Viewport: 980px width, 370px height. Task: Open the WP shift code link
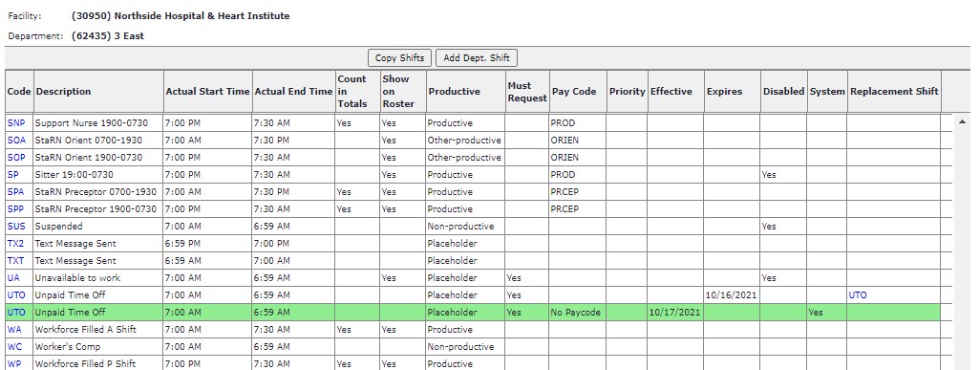click(14, 363)
